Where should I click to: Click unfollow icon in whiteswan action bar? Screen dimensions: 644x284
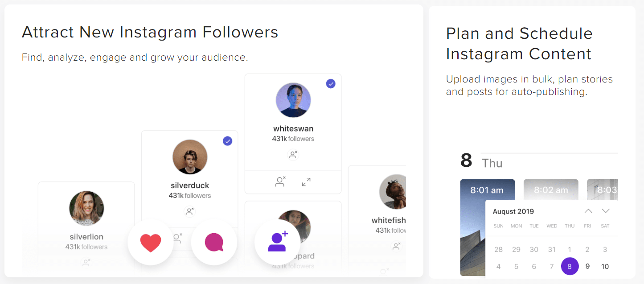[280, 182]
